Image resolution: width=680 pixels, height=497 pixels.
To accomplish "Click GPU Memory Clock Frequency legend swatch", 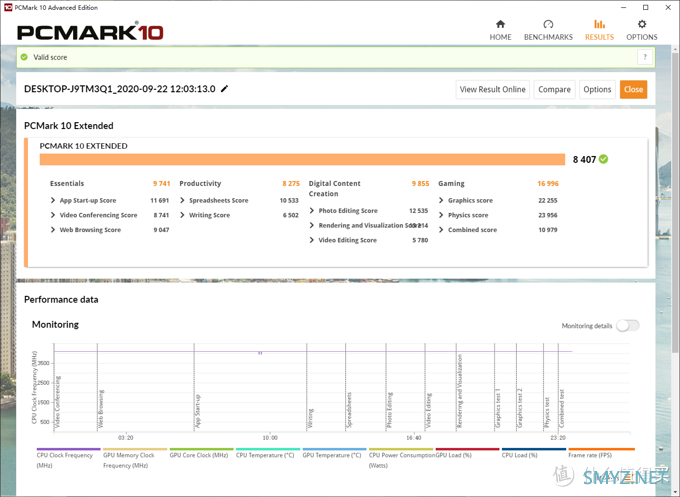I will [x=135, y=449].
